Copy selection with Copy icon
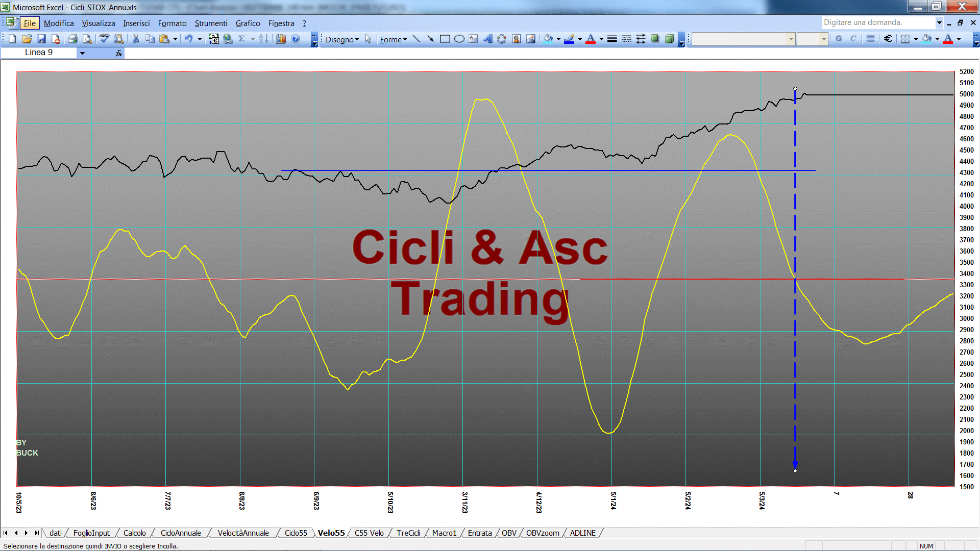The width and height of the screenshot is (980, 551). [150, 39]
